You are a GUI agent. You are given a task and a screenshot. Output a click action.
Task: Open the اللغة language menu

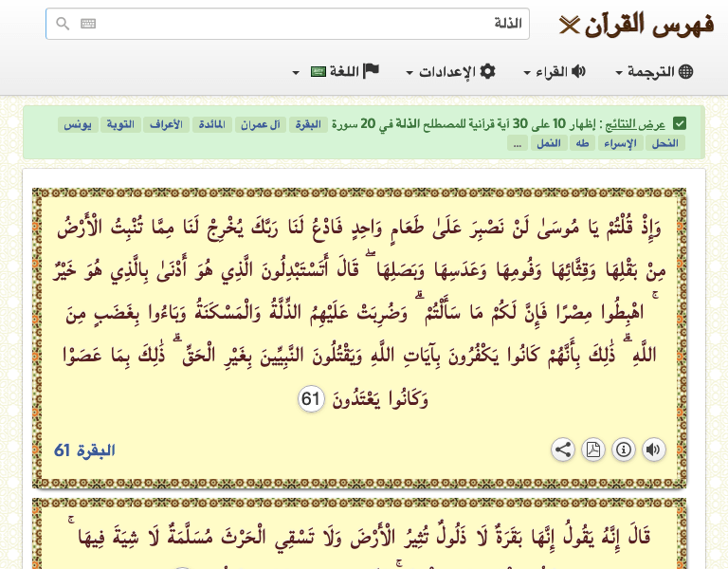tap(341, 72)
